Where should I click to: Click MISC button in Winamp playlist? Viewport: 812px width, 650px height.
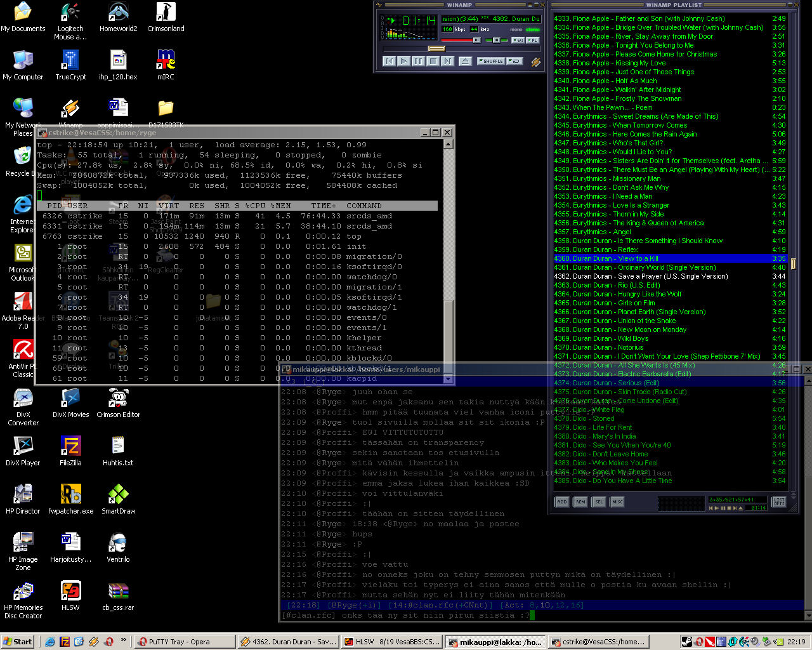[x=617, y=501]
